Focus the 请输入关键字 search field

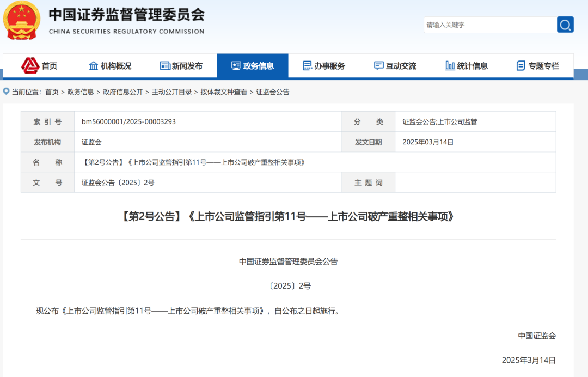click(x=489, y=25)
